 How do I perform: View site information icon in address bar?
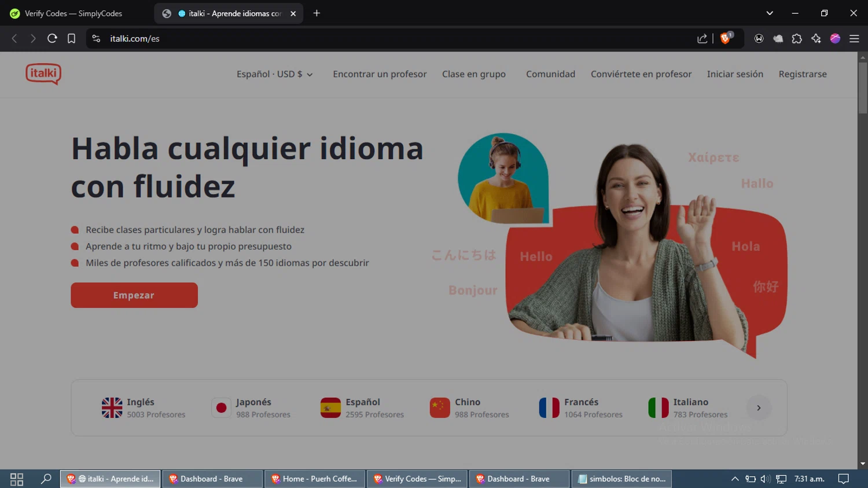tap(97, 39)
